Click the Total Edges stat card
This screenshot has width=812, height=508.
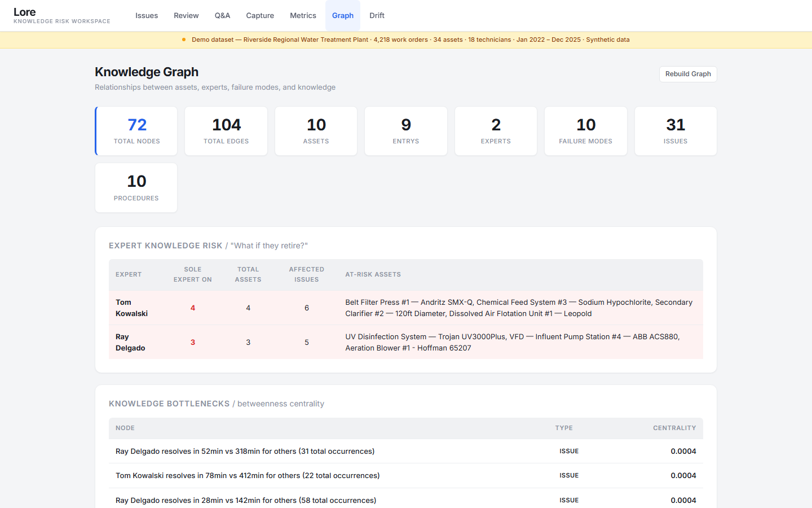(x=226, y=130)
